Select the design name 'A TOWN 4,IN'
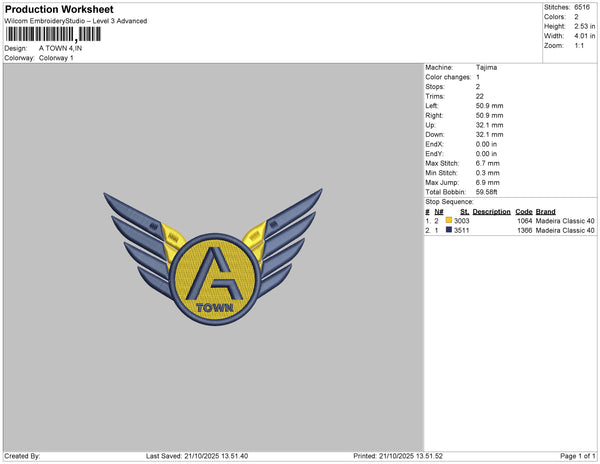This screenshot has height=464, width=600. pyautogui.click(x=60, y=48)
